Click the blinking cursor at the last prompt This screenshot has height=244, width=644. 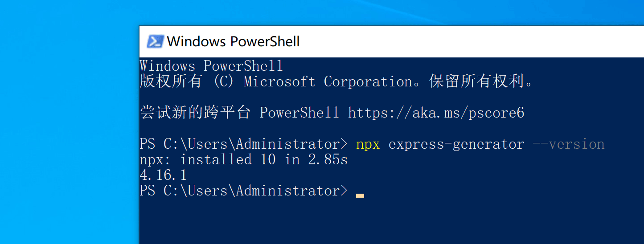(x=360, y=195)
